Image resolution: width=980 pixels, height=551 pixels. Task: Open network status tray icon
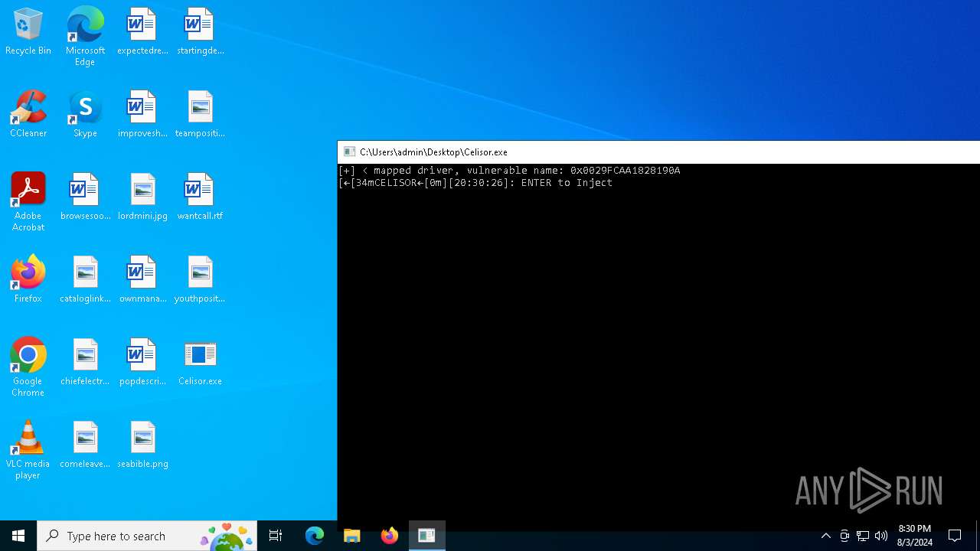(x=863, y=536)
